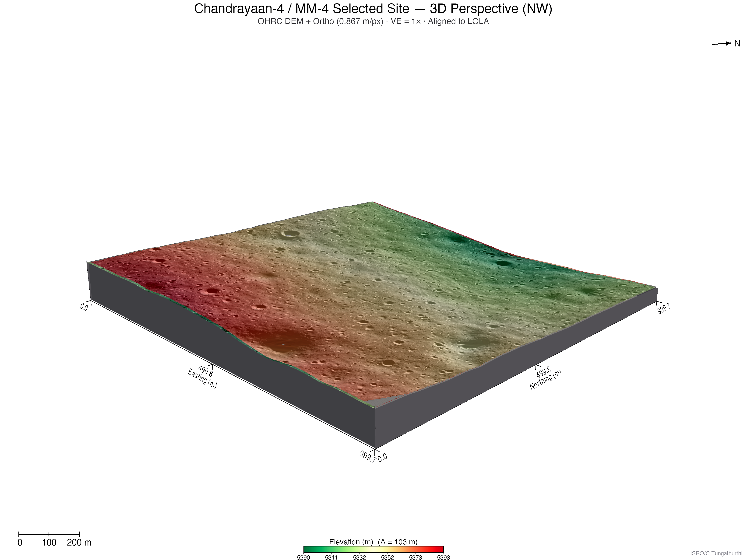Click the 5332 colorbar tick label
The width and height of the screenshot is (747, 560).
click(x=359, y=557)
